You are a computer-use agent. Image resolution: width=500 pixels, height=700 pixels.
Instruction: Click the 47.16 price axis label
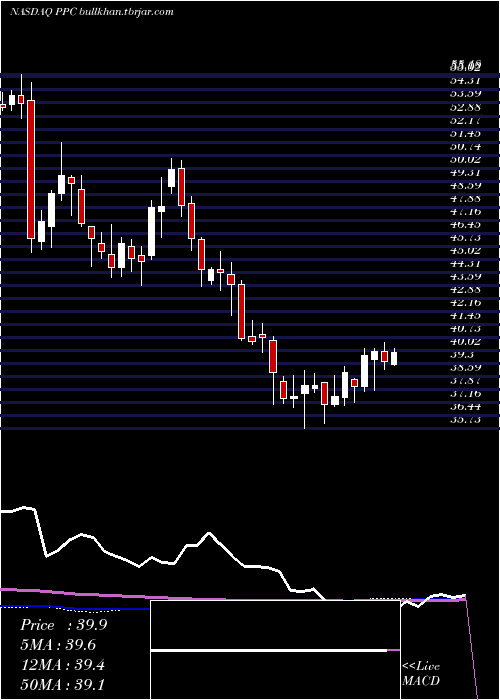[465, 212]
